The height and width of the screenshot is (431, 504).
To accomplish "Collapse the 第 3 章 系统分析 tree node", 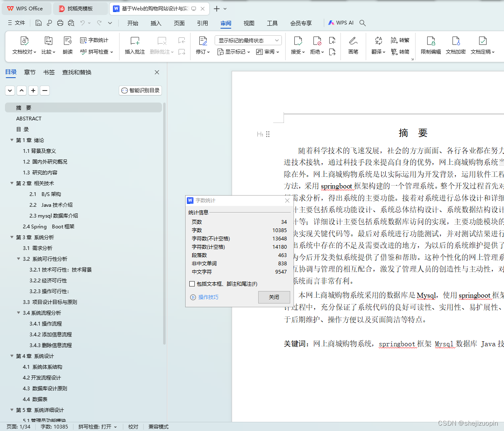I will click(11, 237).
